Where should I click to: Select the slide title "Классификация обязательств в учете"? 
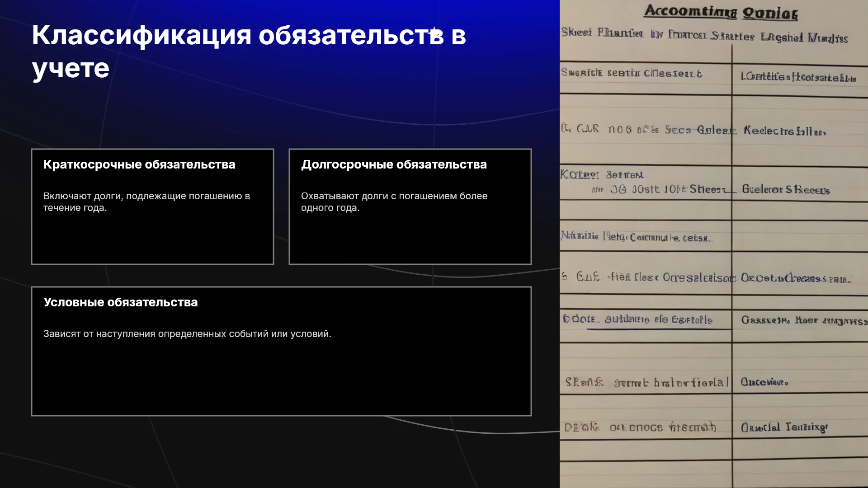249,52
